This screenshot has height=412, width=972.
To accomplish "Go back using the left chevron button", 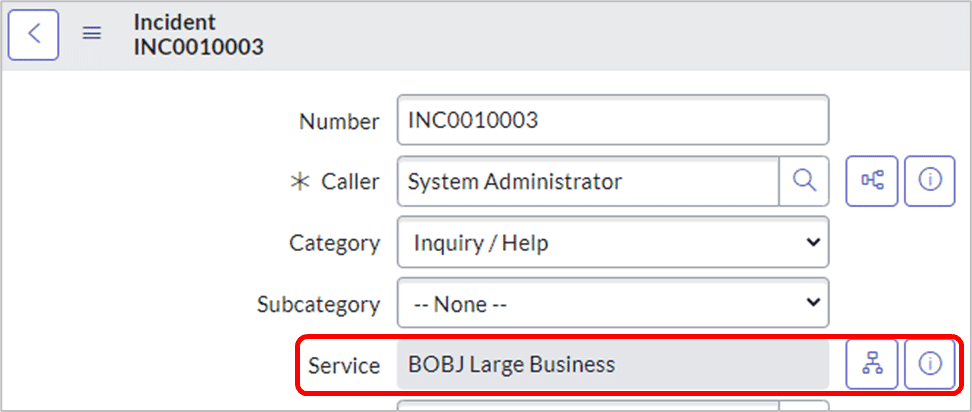I will pyautogui.click(x=33, y=34).
